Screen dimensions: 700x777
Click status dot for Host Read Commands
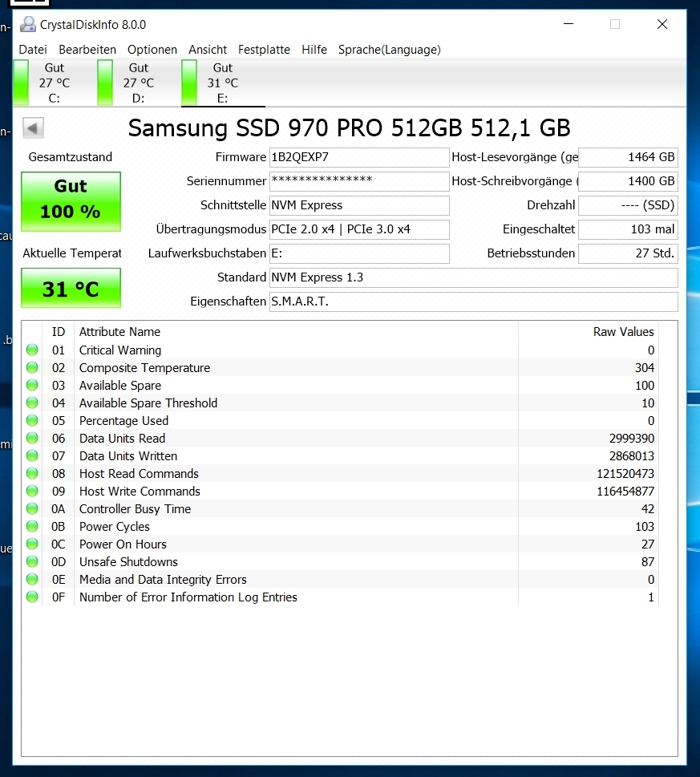(x=32, y=473)
